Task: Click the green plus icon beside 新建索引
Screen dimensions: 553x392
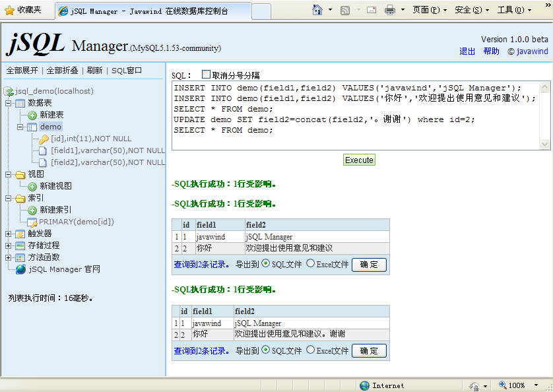Action: [32, 211]
